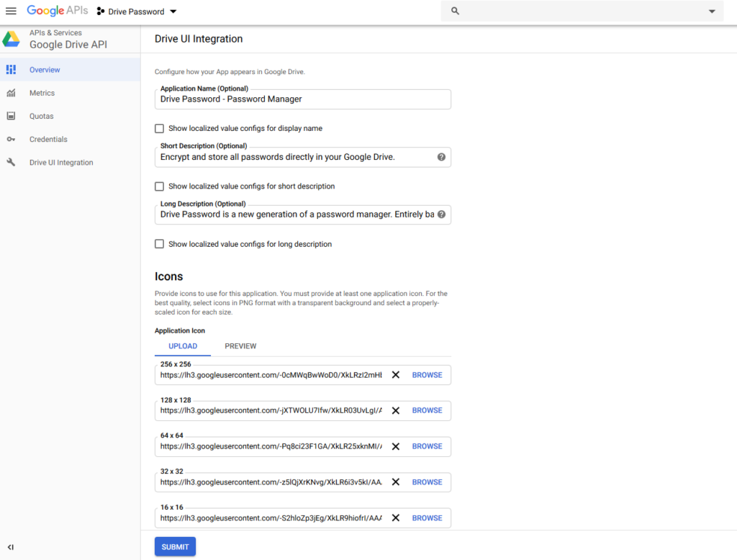Screen dimensions: 737x560
Task: Click the Google Drive triangle logo
Action: [x=11, y=39]
